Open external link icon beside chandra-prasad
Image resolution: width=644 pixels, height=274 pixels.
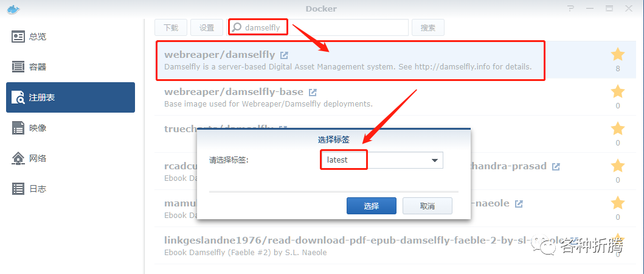click(x=556, y=167)
